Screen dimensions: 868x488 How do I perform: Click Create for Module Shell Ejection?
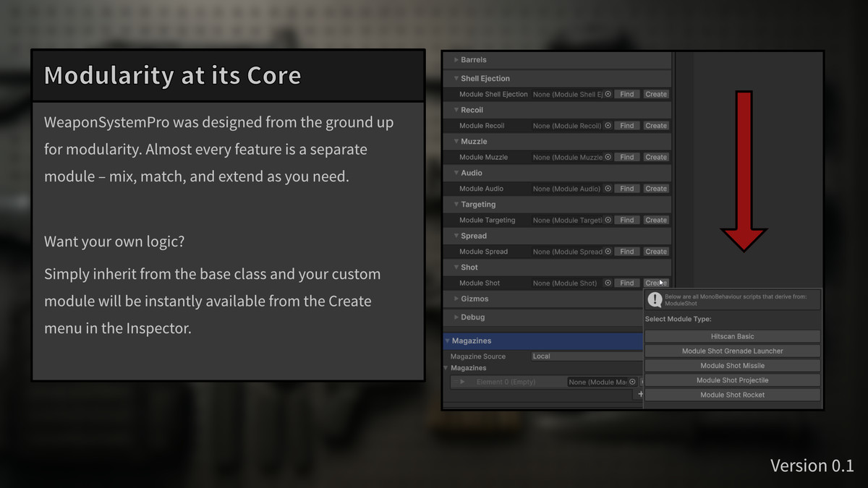tap(656, 94)
